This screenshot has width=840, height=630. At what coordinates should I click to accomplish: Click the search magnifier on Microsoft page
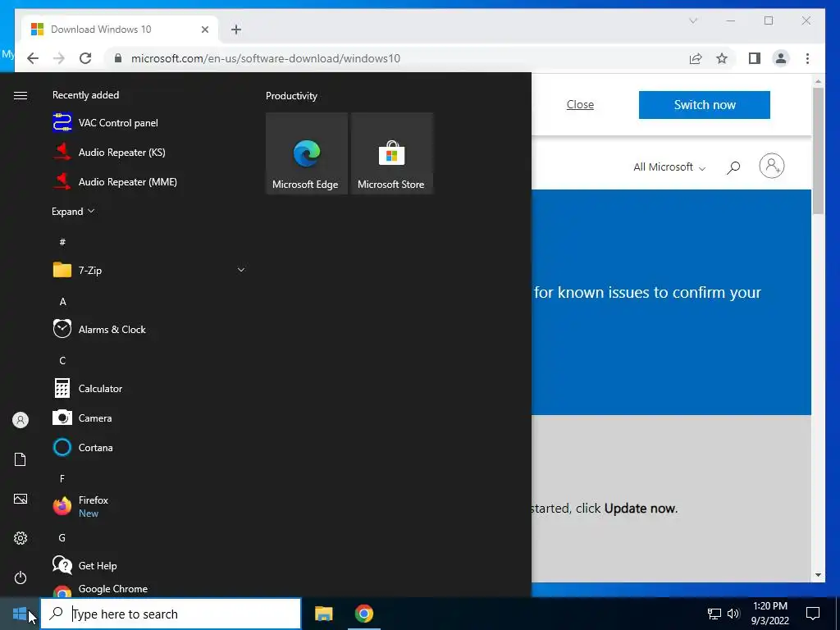pyautogui.click(x=733, y=167)
